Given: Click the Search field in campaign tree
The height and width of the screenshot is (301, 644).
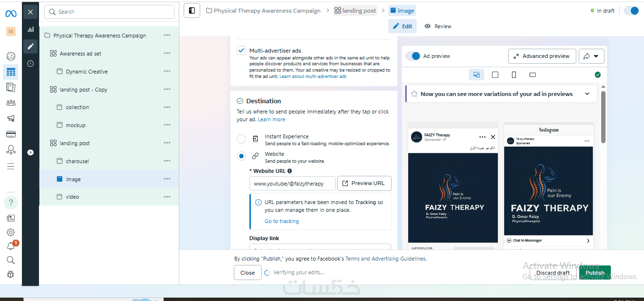Looking at the screenshot, I should (109, 12).
